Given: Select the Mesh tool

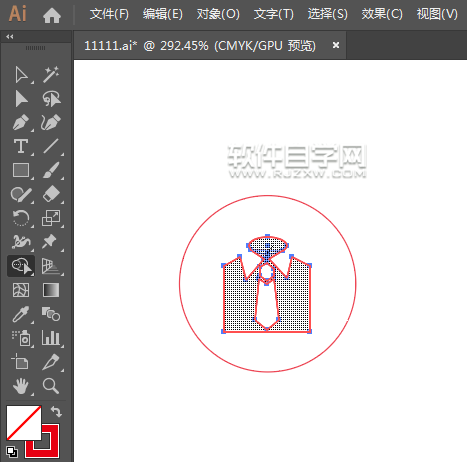Looking at the screenshot, I should 21,290.
